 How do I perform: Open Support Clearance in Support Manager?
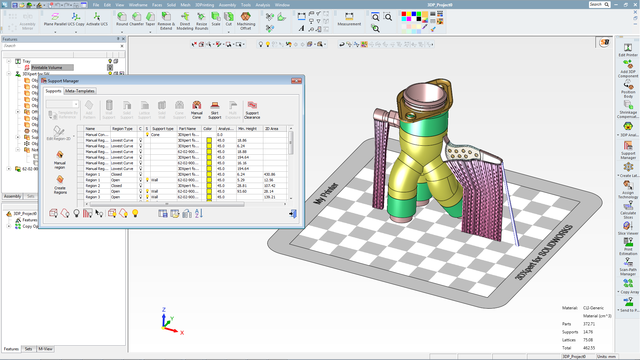tap(252, 110)
